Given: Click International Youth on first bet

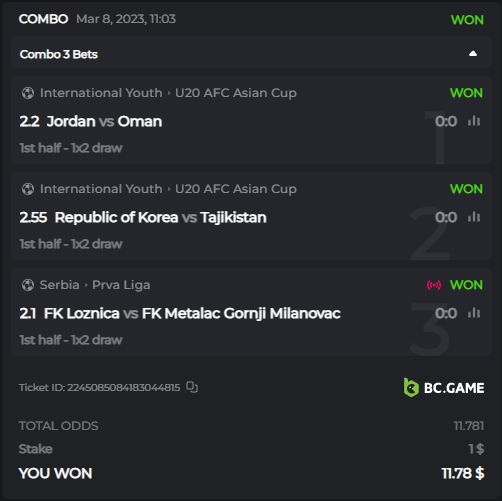Looking at the screenshot, I should (101, 93).
